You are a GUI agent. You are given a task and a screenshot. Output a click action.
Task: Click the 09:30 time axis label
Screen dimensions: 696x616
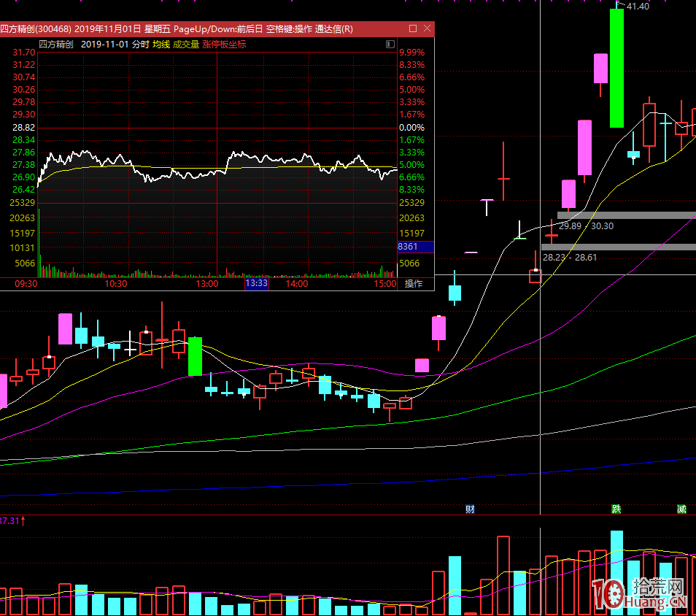(x=26, y=284)
